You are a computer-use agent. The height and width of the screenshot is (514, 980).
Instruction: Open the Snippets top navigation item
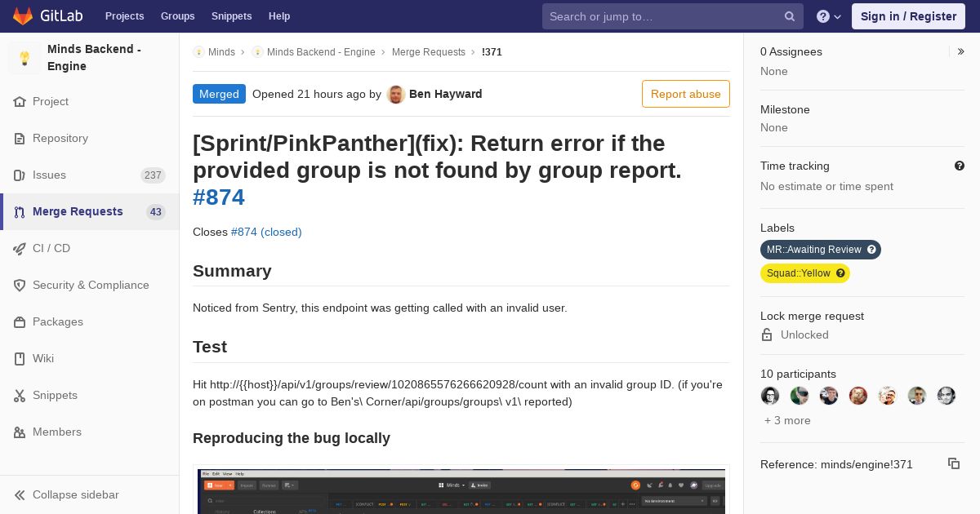[x=231, y=16]
